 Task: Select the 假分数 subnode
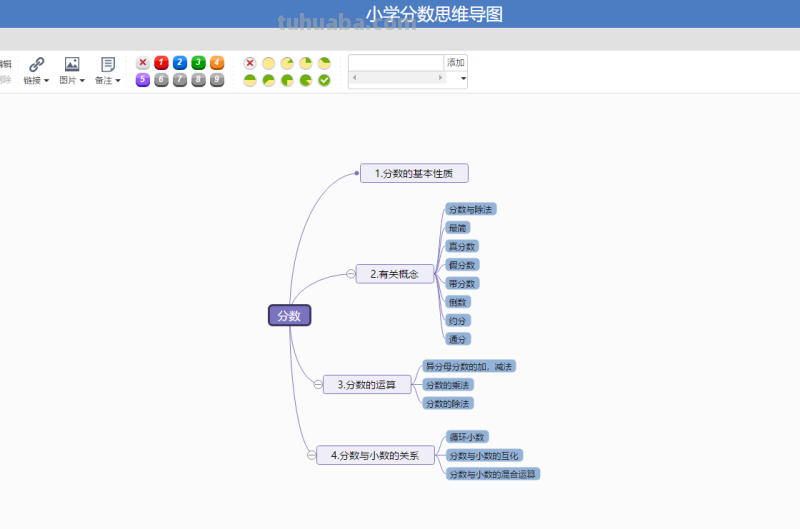click(x=462, y=265)
